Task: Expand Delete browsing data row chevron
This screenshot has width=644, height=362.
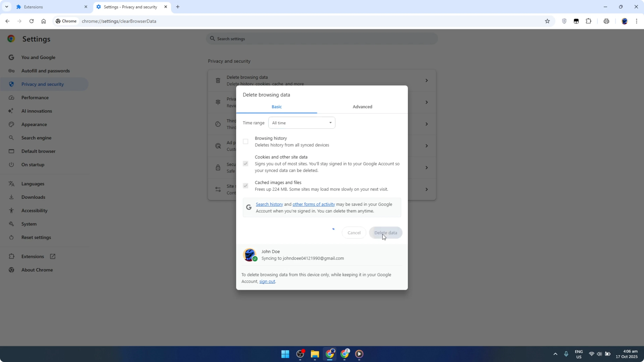Action: [x=426, y=80]
